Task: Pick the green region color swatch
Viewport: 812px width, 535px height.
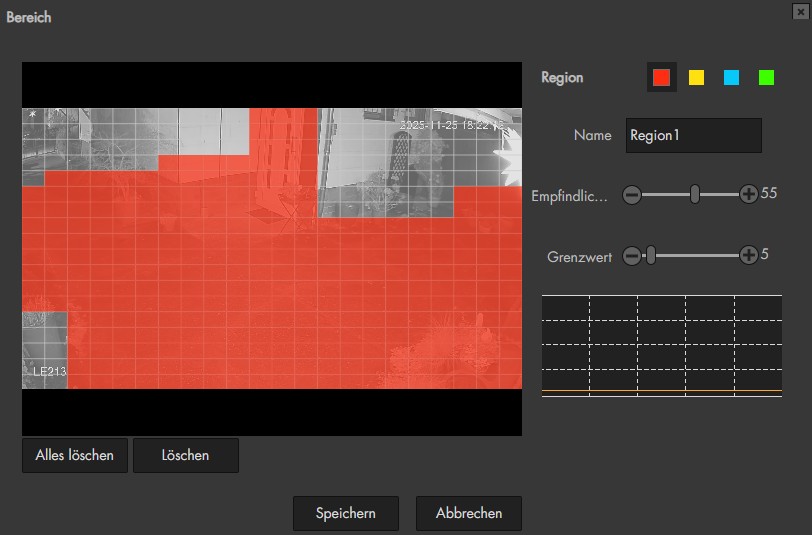Action: point(766,77)
